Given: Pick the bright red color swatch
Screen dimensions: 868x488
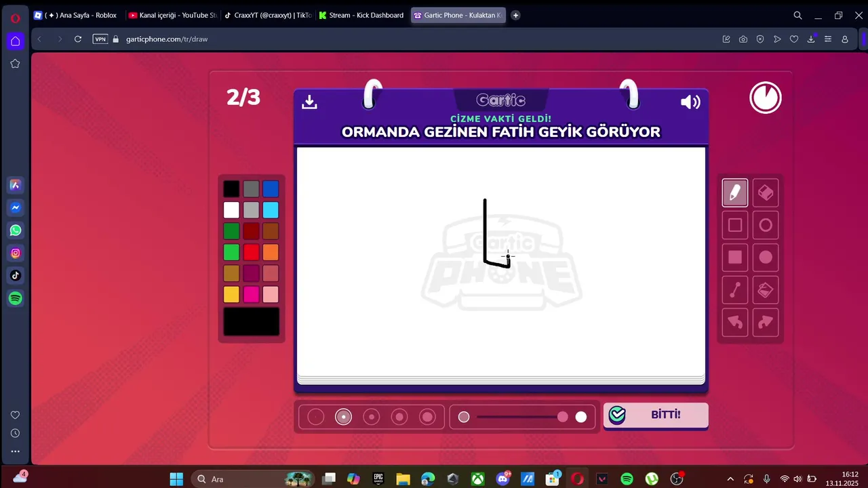Looking at the screenshot, I should pos(251,252).
